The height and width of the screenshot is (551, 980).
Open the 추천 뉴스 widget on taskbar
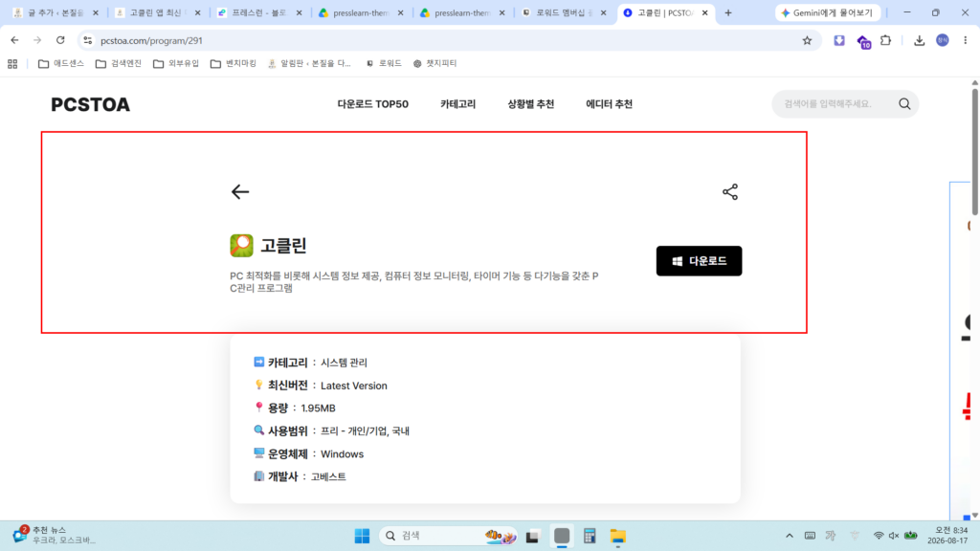[55, 536]
